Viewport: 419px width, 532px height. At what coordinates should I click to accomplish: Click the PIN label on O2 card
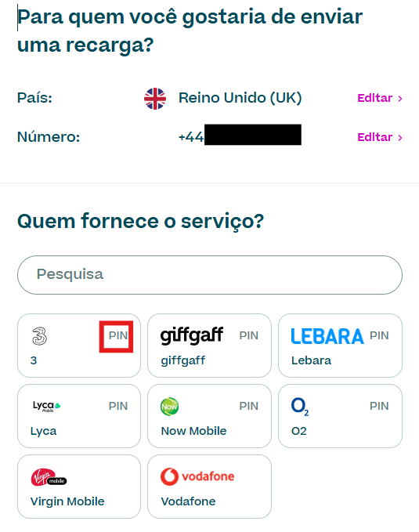(x=379, y=406)
